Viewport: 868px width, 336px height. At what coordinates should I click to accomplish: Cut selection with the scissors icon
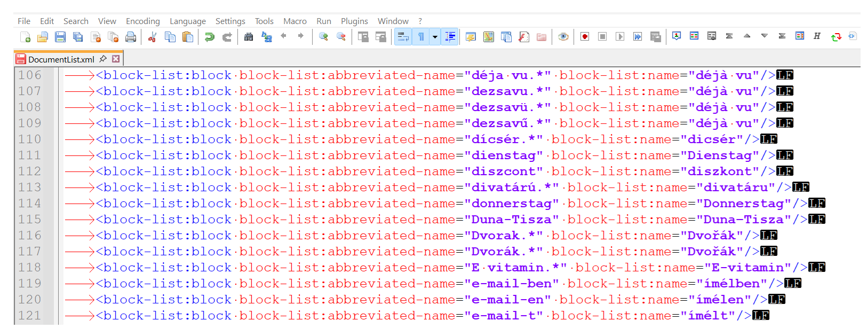pyautogui.click(x=153, y=37)
